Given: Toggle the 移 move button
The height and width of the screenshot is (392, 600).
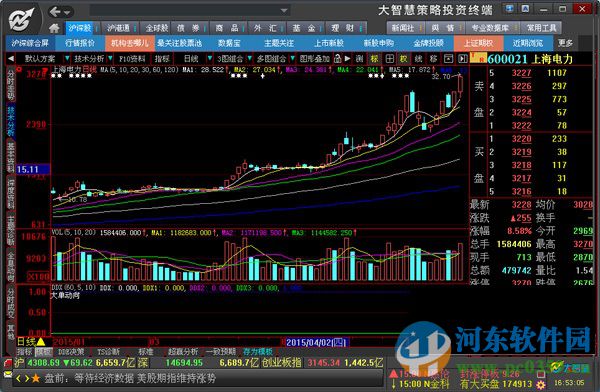Looking at the screenshot, I should click(x=433, y=59).
